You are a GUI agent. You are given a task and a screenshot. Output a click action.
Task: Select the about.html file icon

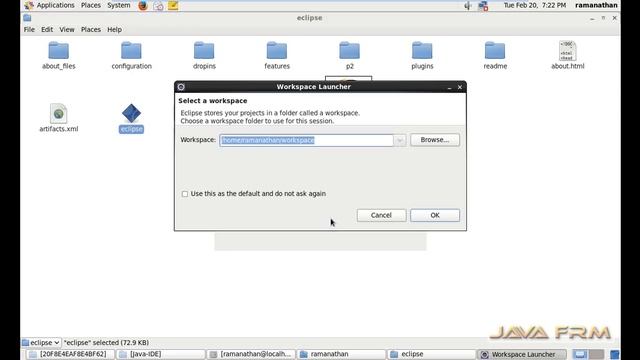567,51
